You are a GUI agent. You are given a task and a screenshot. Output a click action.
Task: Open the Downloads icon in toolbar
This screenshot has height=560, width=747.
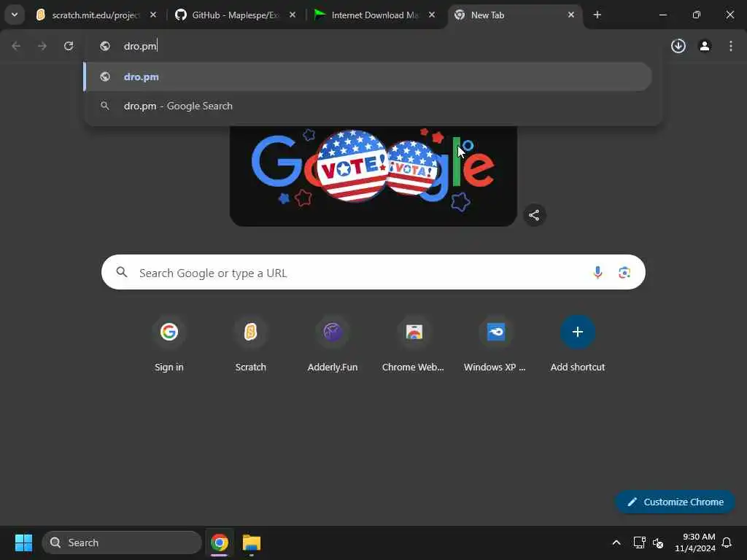tap(678, 46)
